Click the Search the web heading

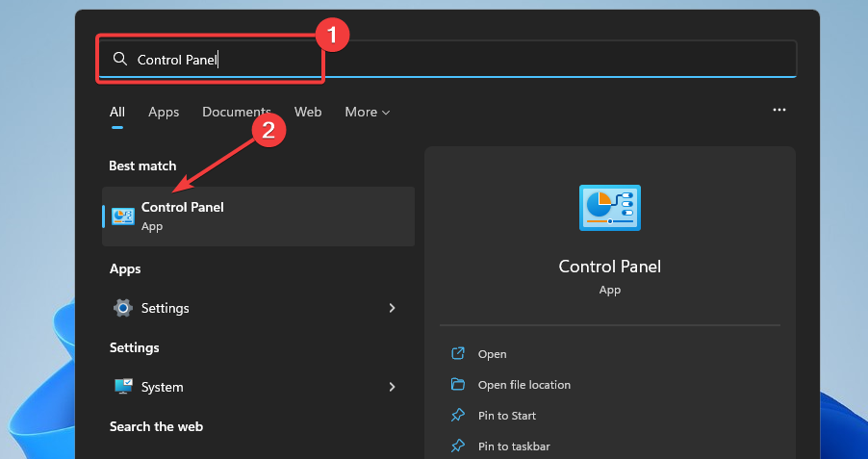click(156, 426)
